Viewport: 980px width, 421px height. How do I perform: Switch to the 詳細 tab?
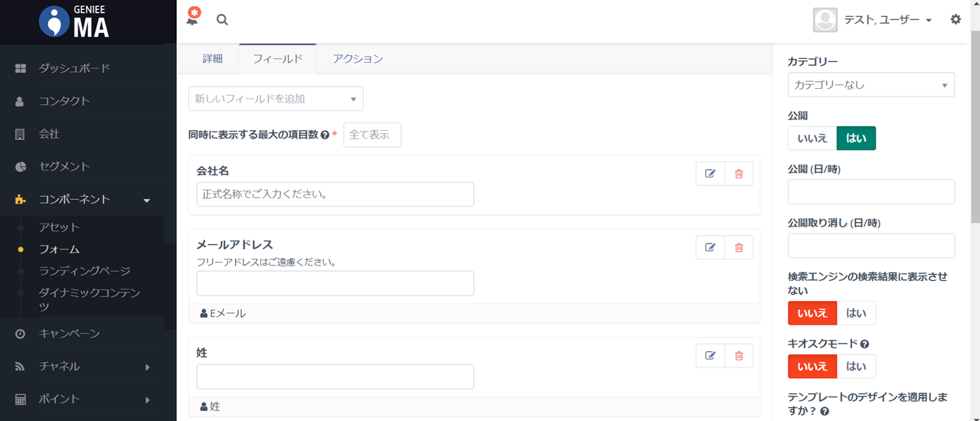point(212,59)
